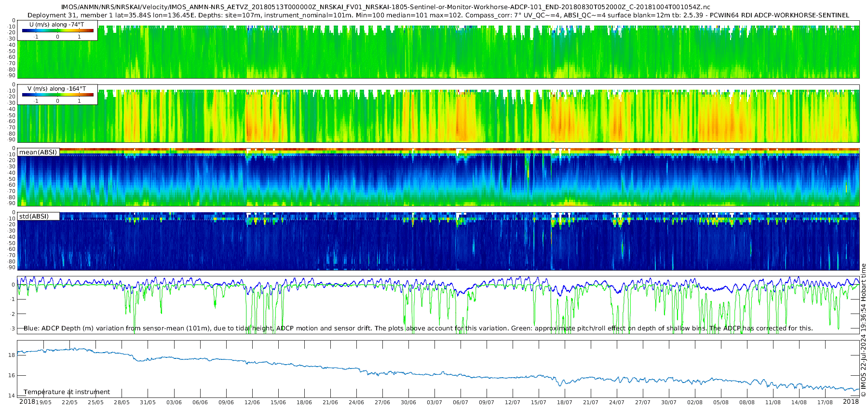This screenshot has height=410, width=868.
Task: Click the U velocity colorbar legend
Action: pyautogui.click(x=57, y=30)
